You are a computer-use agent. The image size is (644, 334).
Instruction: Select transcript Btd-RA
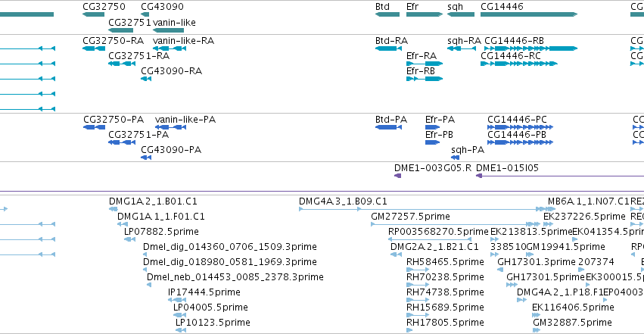[x=388, y=48]
